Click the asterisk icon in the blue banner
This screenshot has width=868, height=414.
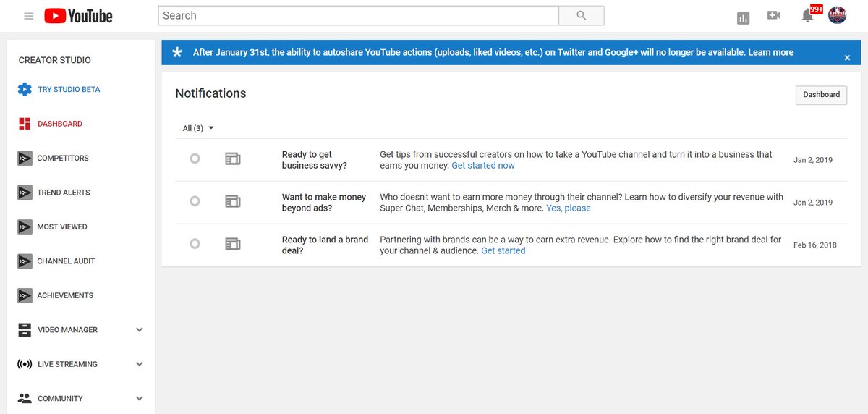[x=177, y=53]
